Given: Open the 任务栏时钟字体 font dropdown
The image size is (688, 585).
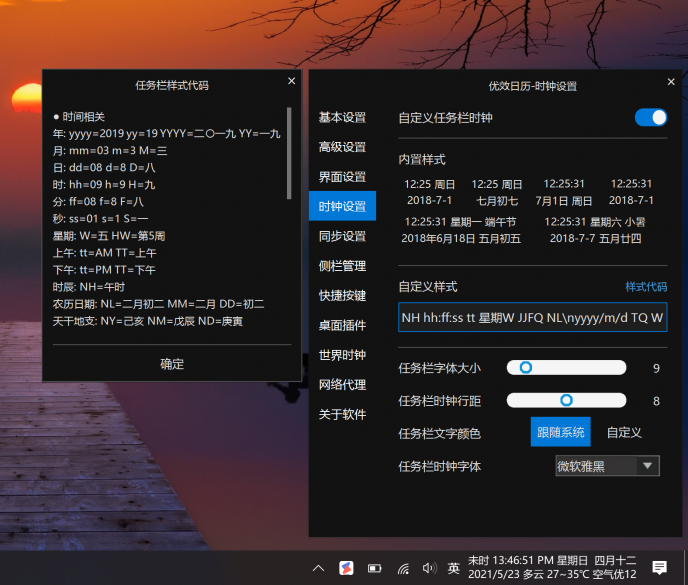Looking at the screenshot, I should [607, 466].
